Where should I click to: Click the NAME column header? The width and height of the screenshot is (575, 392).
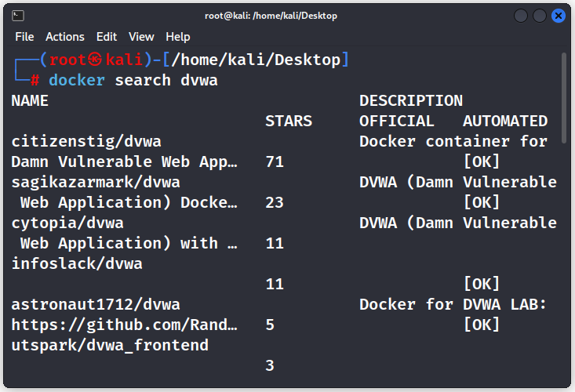coord(30,101)
